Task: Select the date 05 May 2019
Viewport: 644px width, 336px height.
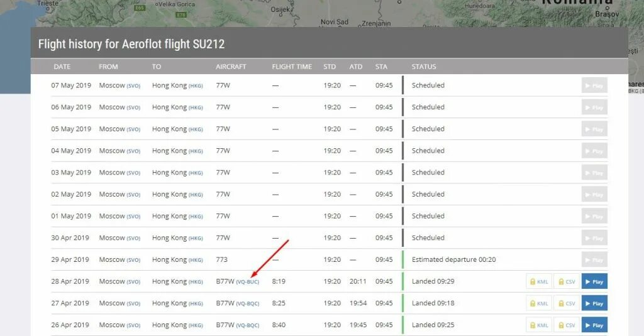Action: (71, 129)
